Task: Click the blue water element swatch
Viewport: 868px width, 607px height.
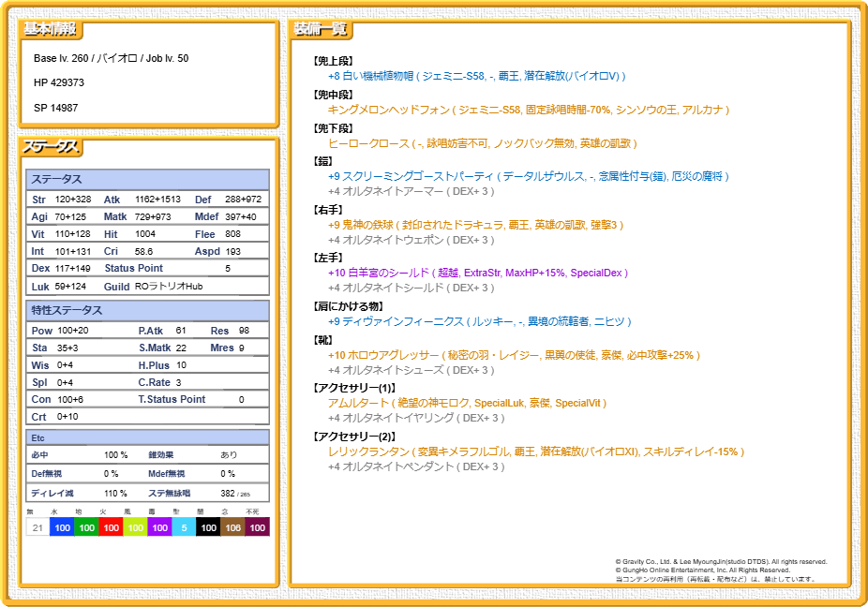Action: [62, 527]
